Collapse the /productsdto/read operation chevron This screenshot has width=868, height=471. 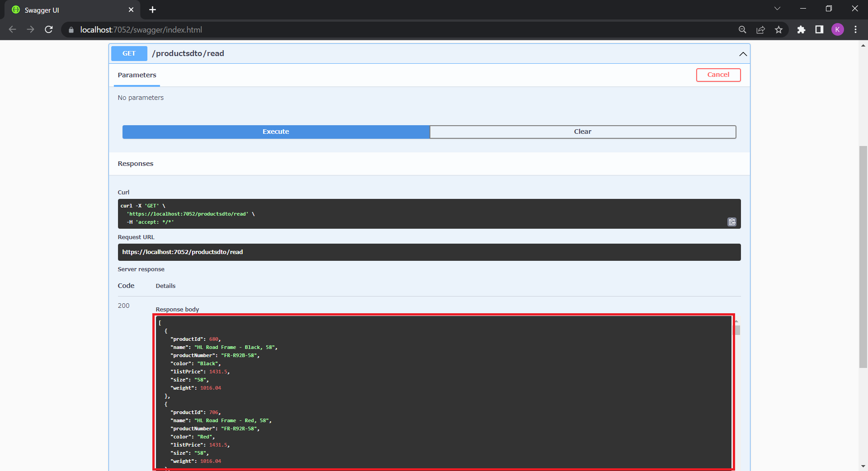tap(743, 54)
